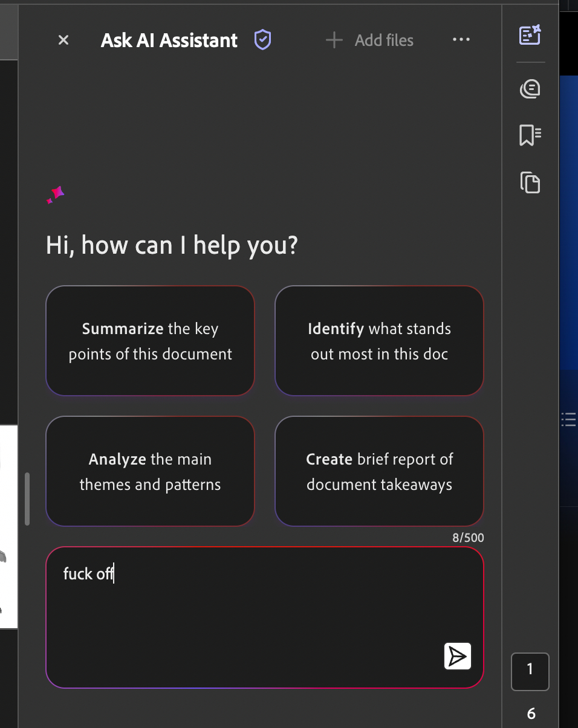Screen dimensions: 578x728
Task: Open the bookmarks panel icon in sidebar
Action: tap(530, 135)
